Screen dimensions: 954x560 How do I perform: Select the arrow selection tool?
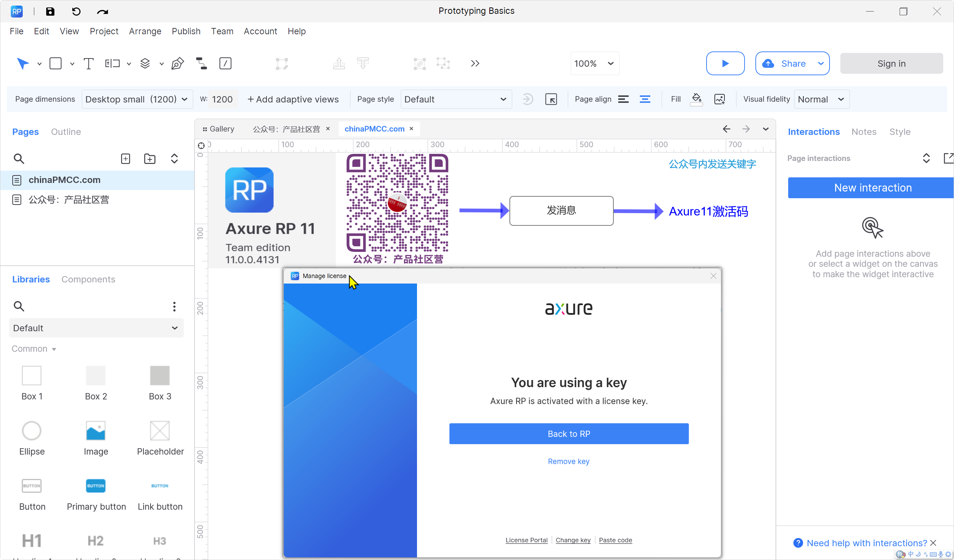pos(23,64)
